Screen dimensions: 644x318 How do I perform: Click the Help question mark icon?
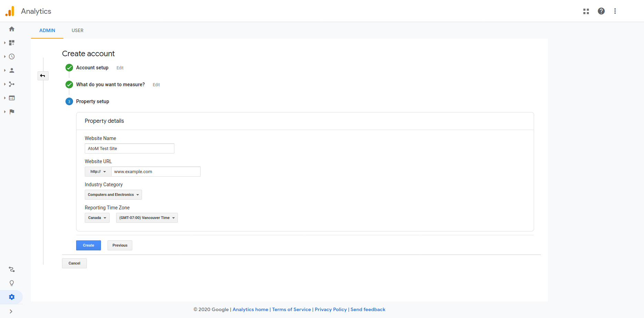[x=601, y=11]
